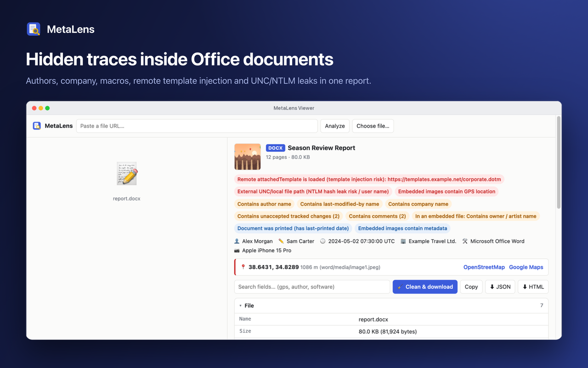Image resolution: width=588 pixels, height=368 pixels.
Task: Click the External UNC/local file path warning
Action: coord(313,191)
